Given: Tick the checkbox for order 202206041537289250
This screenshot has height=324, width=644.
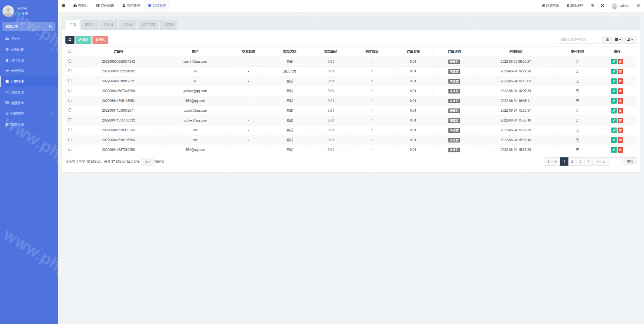Looking at the screenshot, I should [x=70, y=149].
